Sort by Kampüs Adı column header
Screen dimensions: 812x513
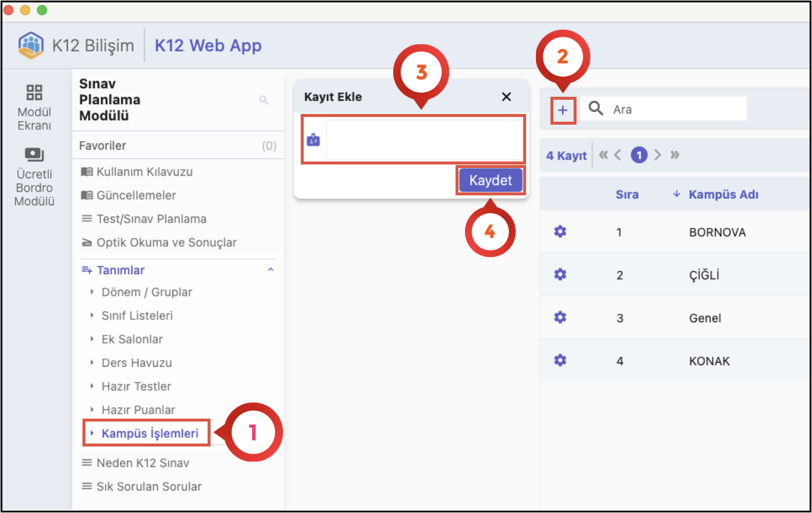point(723,194)
